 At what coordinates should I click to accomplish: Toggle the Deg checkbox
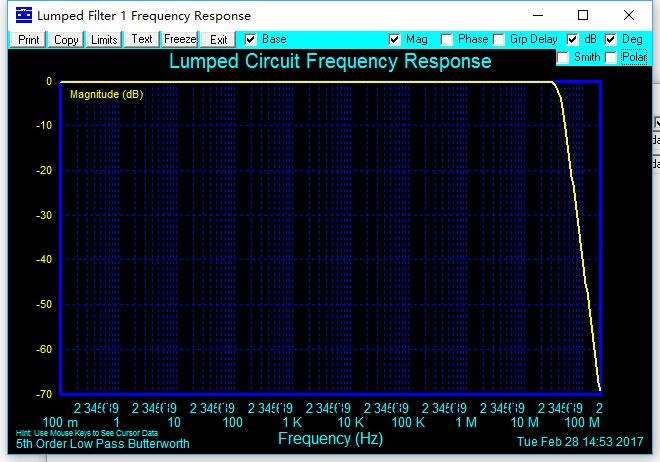tap(610, 40)
